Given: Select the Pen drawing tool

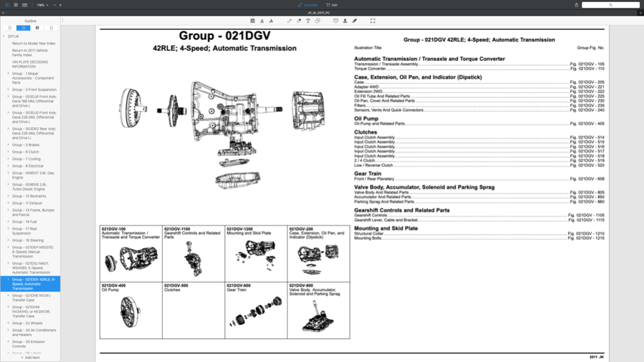Looking at the screenshot, I should [289, 21].
